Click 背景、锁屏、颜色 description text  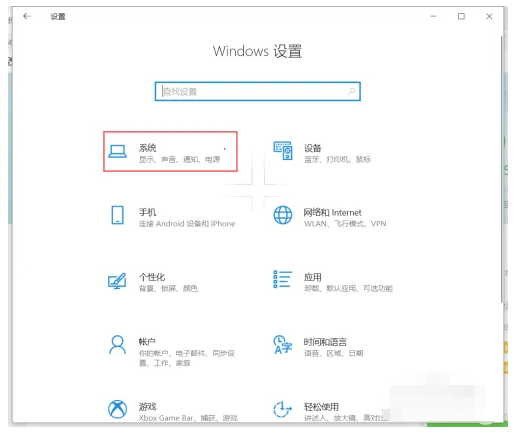[x=168, y=288]
